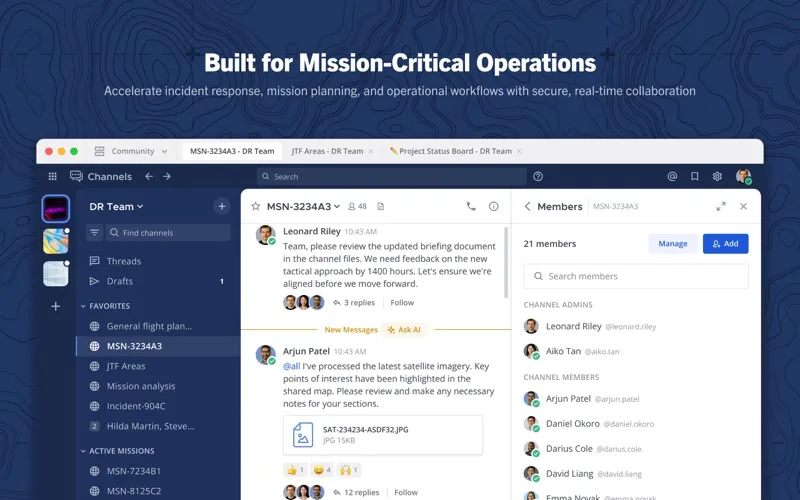Close the Members panel
This screenshot has width=800, height=500.
click(x=743, y=206)
